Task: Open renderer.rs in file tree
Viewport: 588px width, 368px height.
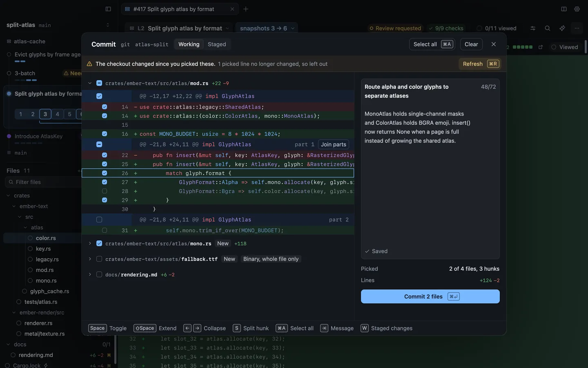Action: tap(38, 323)
